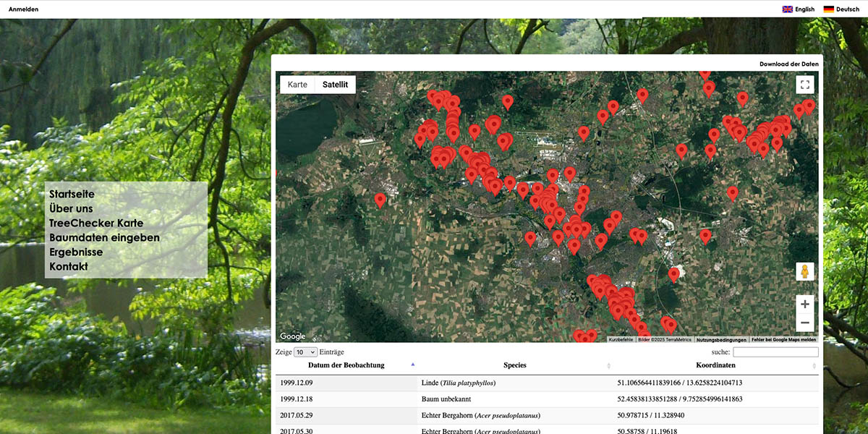Screen dimensions: 868x434
Task: Click the German flag icon
Action: tap(829, 9)
